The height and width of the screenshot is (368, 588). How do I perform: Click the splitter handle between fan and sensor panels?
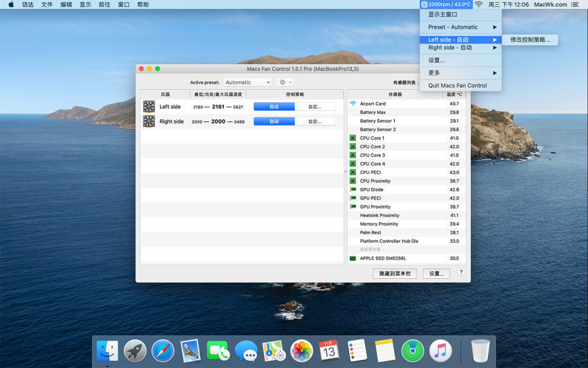click(x=345, y=172)
